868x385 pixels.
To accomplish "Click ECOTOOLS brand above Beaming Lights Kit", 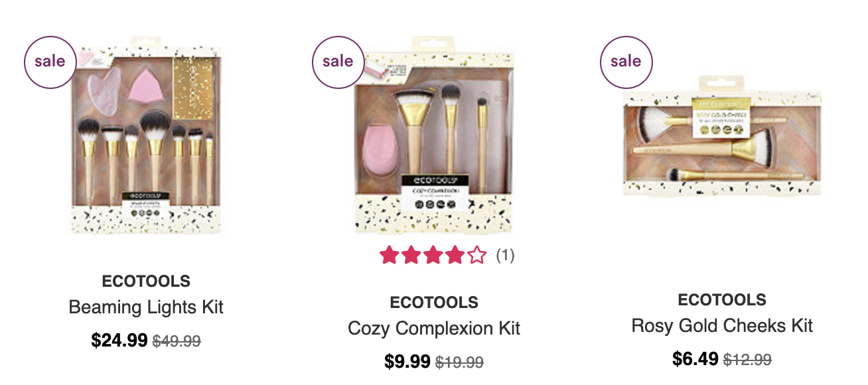I will (146, 281).
